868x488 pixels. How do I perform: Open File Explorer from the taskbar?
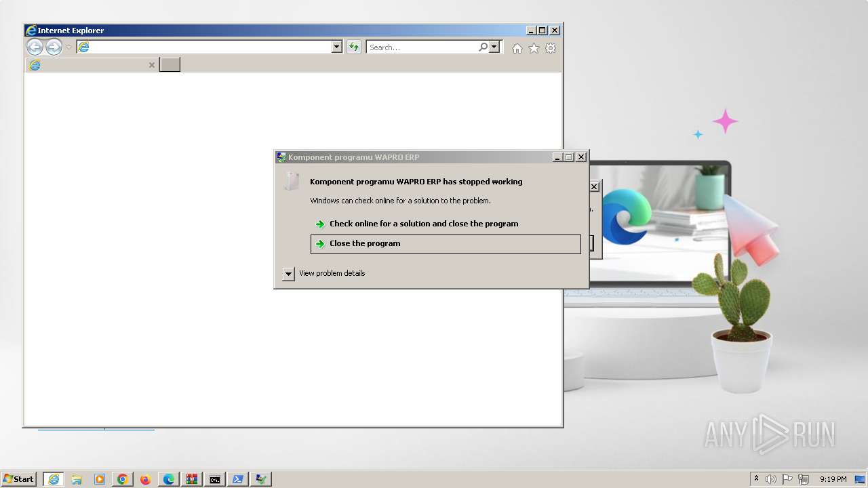(77, 479)
